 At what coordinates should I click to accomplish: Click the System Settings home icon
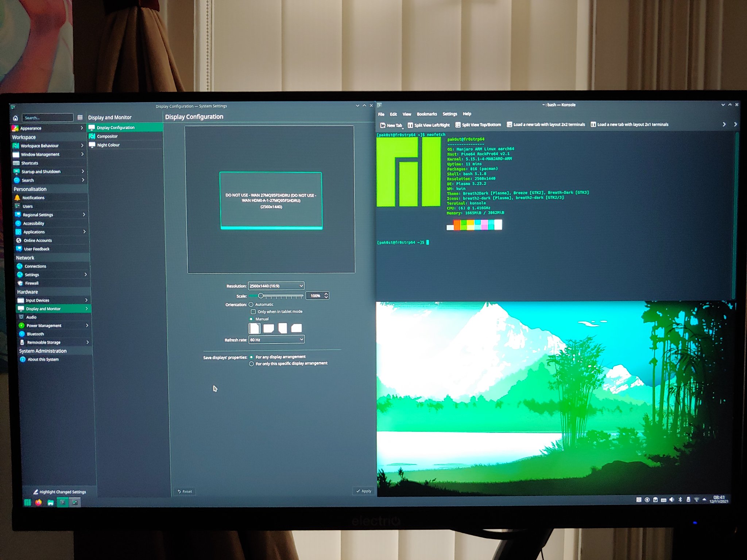pos(15,118)
